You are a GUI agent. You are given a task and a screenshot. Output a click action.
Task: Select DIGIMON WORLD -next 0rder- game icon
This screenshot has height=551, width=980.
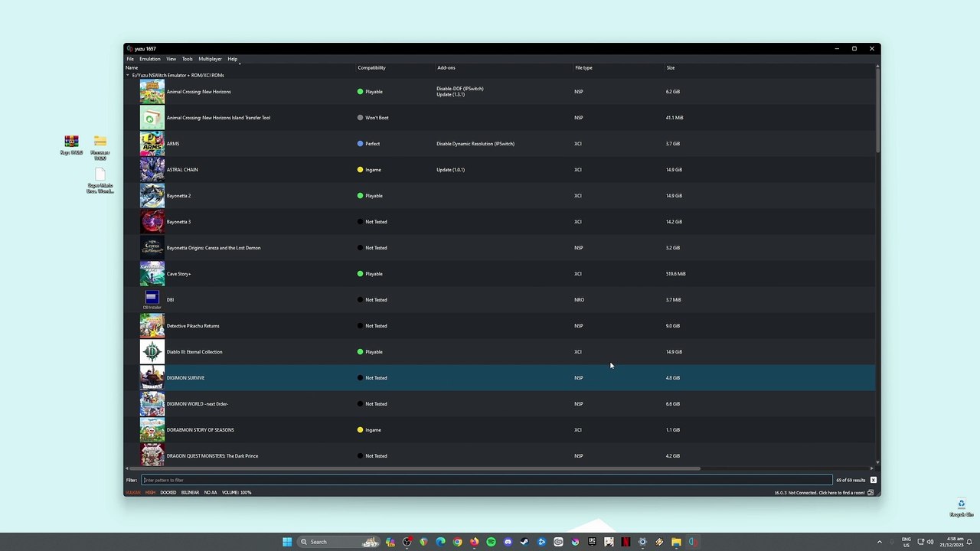[x=152, y=404]
